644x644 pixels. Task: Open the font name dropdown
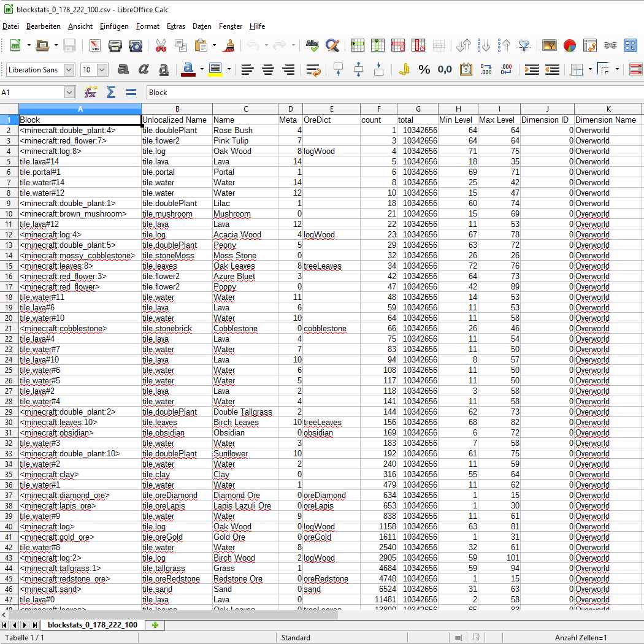click(x=69, y=70)
